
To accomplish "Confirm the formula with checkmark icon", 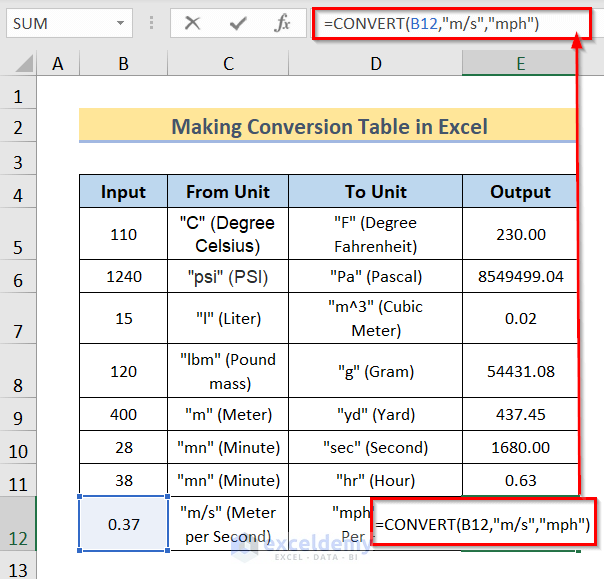I will tap(238, 23).
